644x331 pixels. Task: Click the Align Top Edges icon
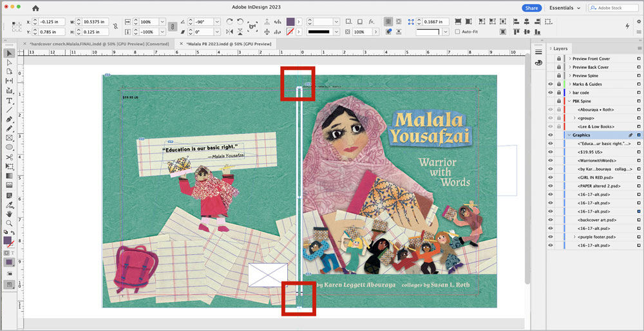click(x=516, y=32)
